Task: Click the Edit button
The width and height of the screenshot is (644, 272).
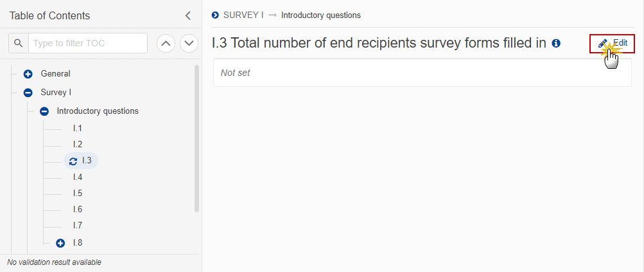Action: click(612, 43)
